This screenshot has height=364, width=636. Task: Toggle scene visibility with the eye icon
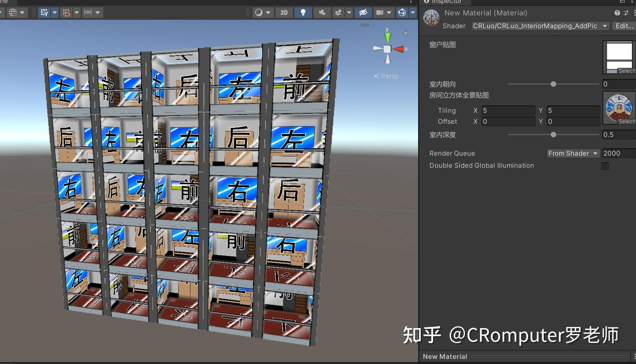[364, 12]
